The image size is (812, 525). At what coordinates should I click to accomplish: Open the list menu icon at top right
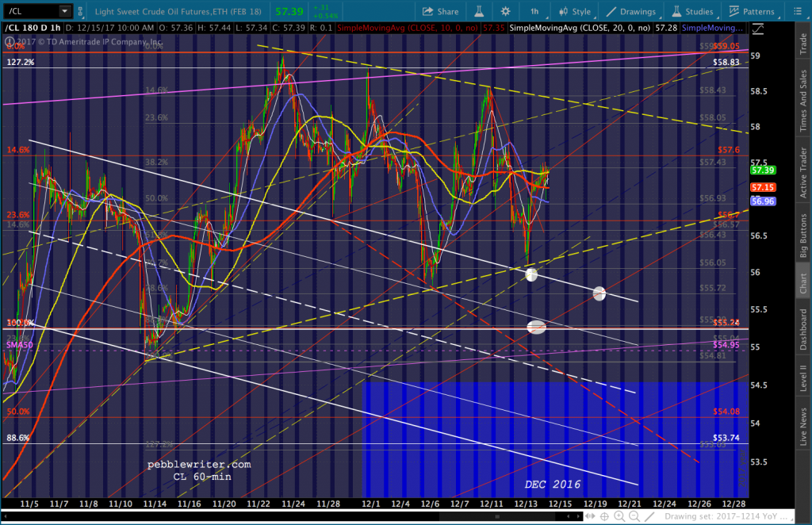click(x=798, y=11)
